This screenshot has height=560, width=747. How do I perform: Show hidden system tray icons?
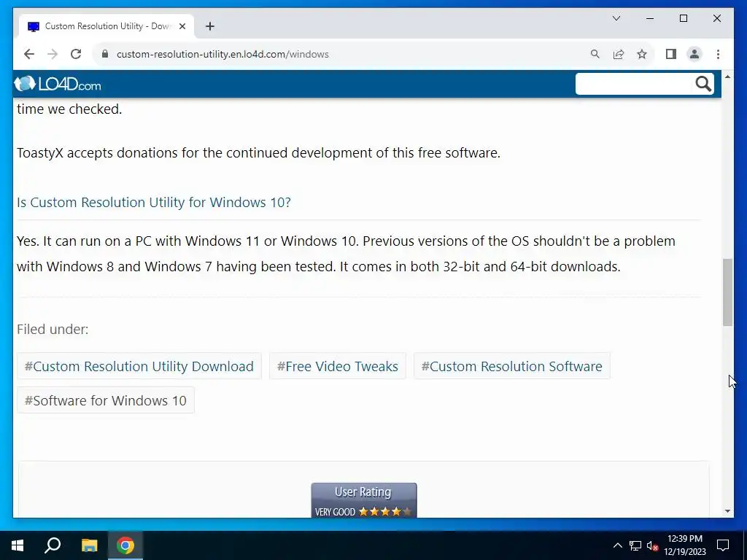[617, 545]
